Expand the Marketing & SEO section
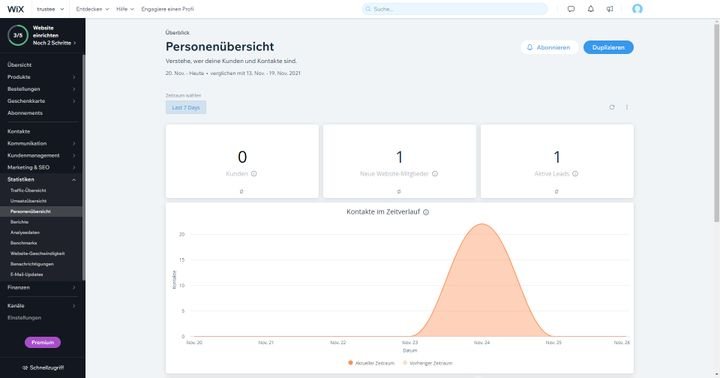Screen dimensions: 720x378 [x=41, y=167]
